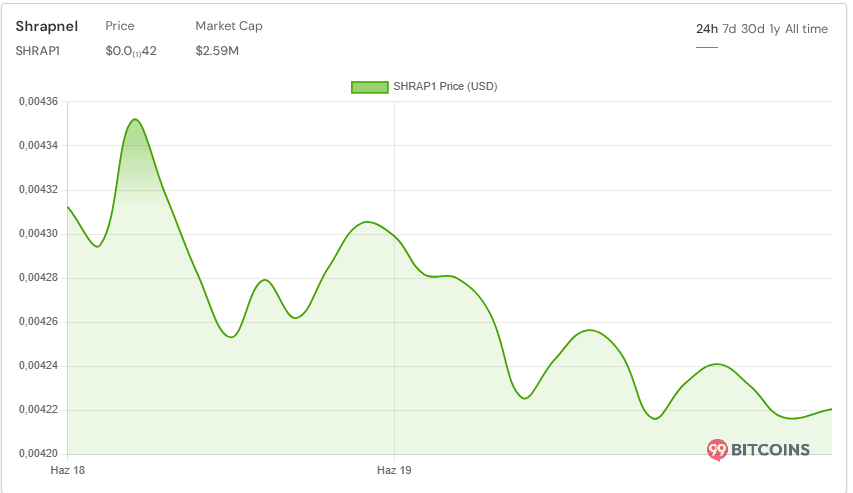Screen dimensions: 853x493
Task: Click the 0,00422 y-axis label
Action: (x=38, y=410)
